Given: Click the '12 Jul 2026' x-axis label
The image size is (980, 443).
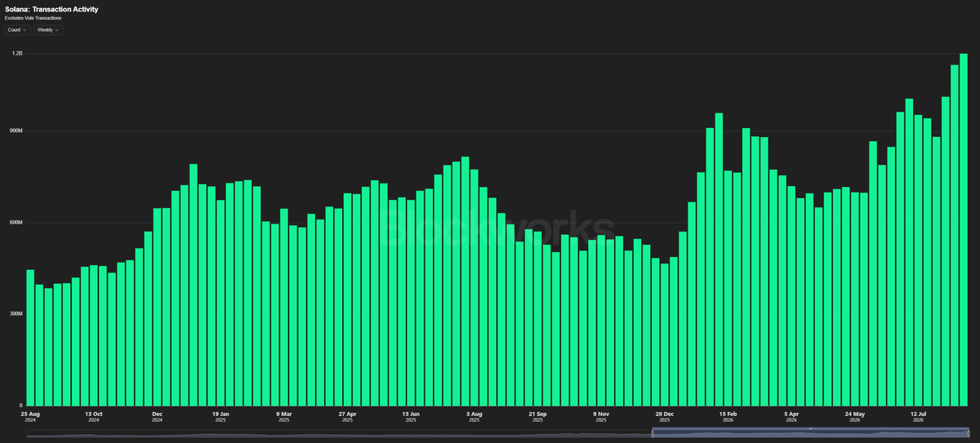Looking at the screenshot, I should click(919, 416).
